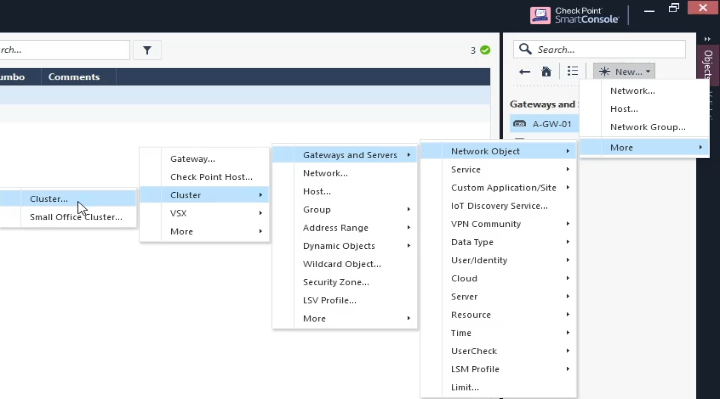Click the left search input field

[x=64, y=50]
